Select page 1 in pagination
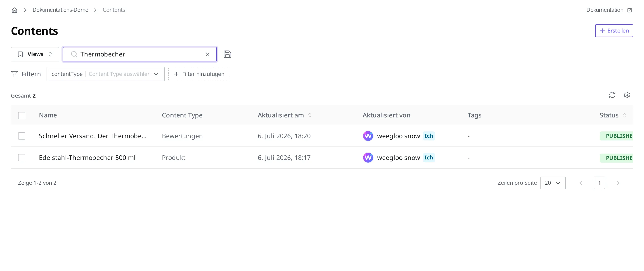Viewport: 644px width, 271px height. click(599, 183)
